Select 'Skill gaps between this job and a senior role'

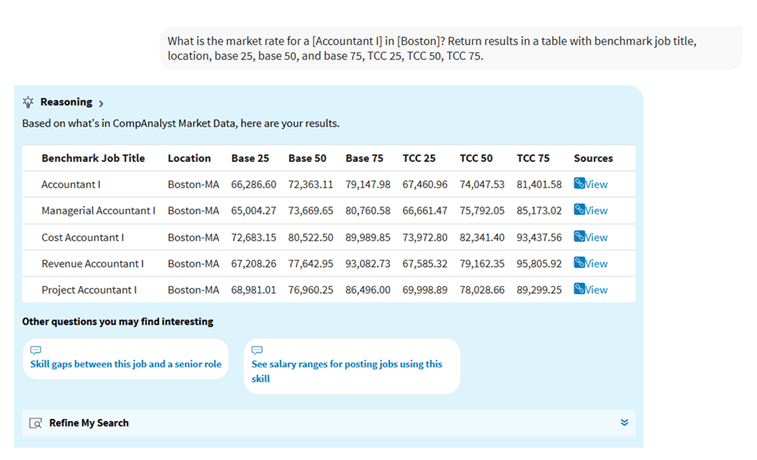pyautogui.click(x=126, y=359)
